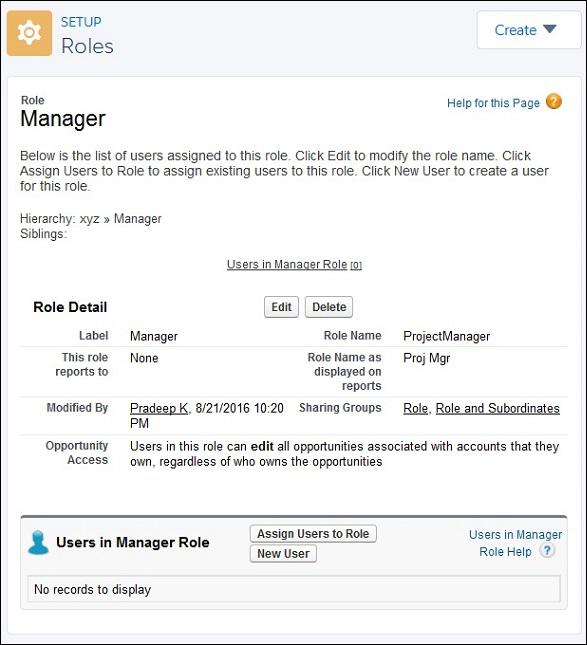This screenshot has height=645, width=587.
Task: Click the Roles page title
Action: 87,46
